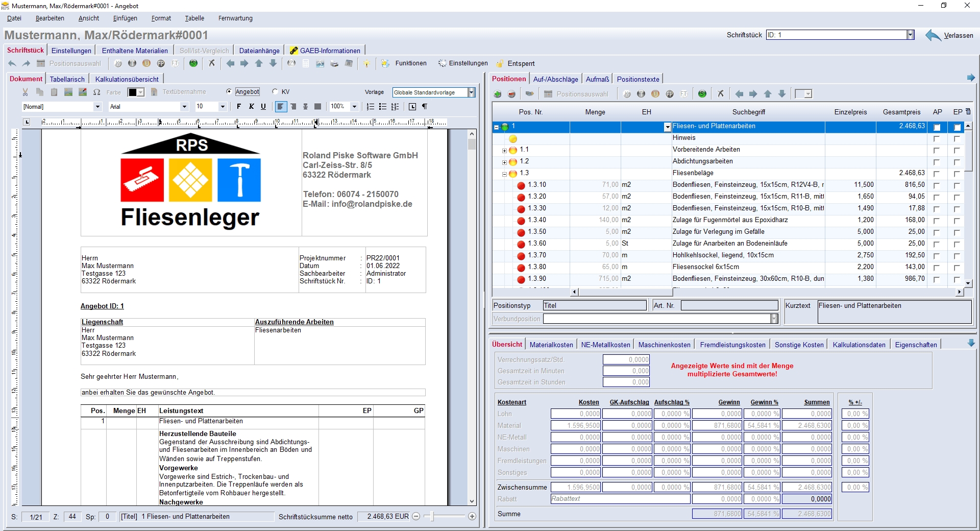Toggle bold formatting (F) in editor

coord(238,107)
